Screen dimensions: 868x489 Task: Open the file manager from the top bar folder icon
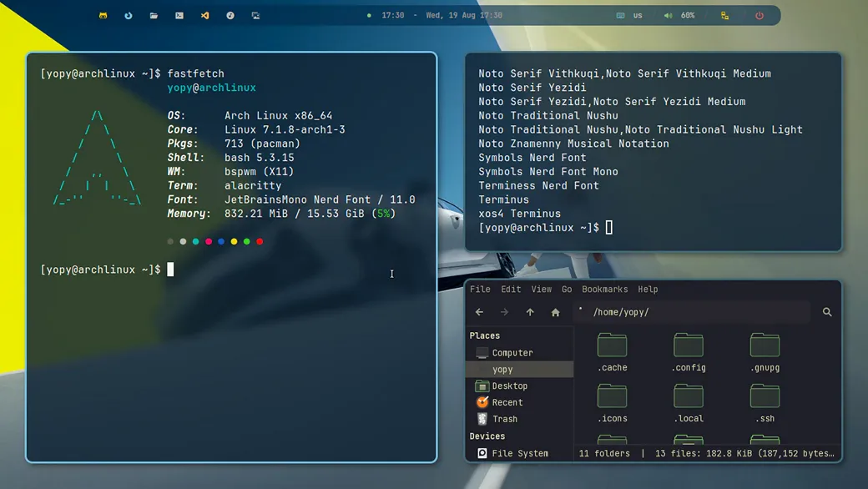click(154, 16)
